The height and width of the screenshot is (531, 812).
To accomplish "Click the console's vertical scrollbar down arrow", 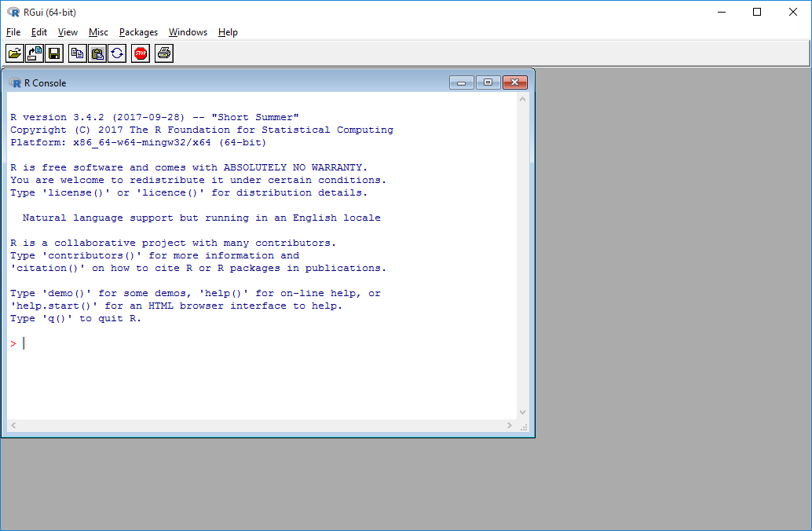I will [x=523, y=412].
